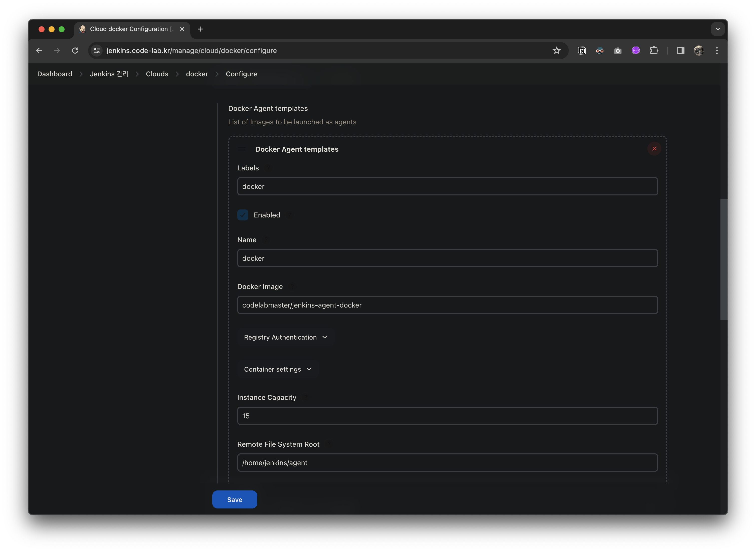Expand the Container settings section
The image size is (756, 552).
click(277, 369)
